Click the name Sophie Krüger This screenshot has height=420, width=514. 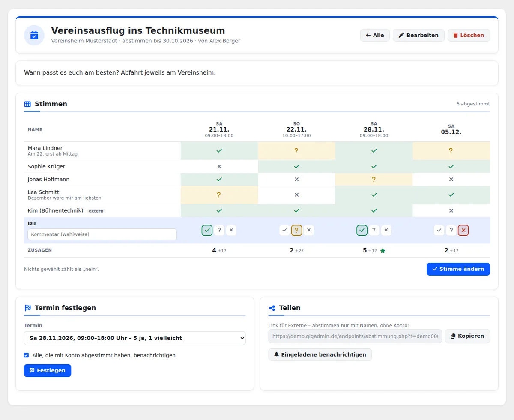click(x=46, y=166)
